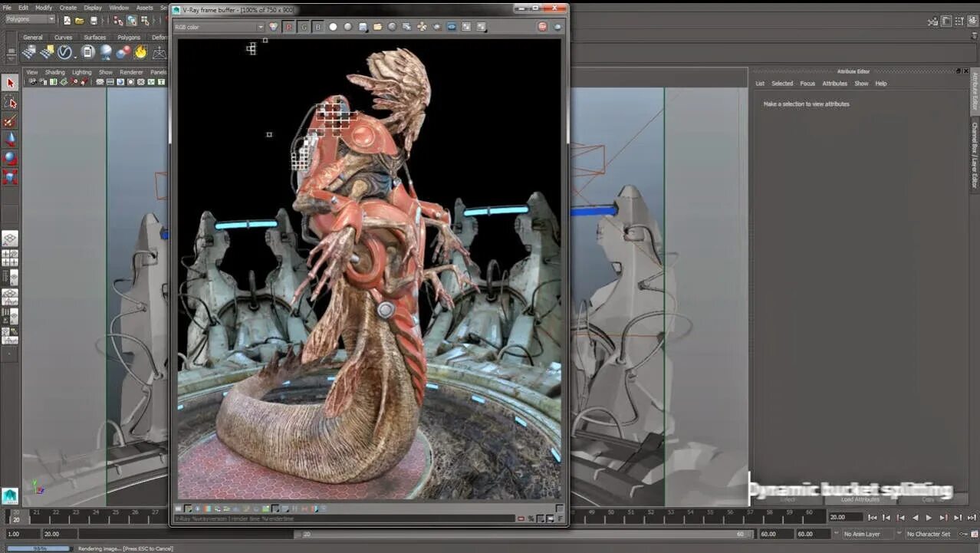Toggle track mouse while rendering icon
Screen dimensions: 980x553
422,27
